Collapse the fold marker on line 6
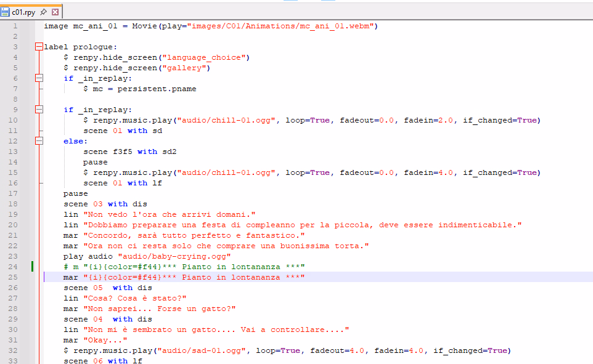 pos(39,78)
